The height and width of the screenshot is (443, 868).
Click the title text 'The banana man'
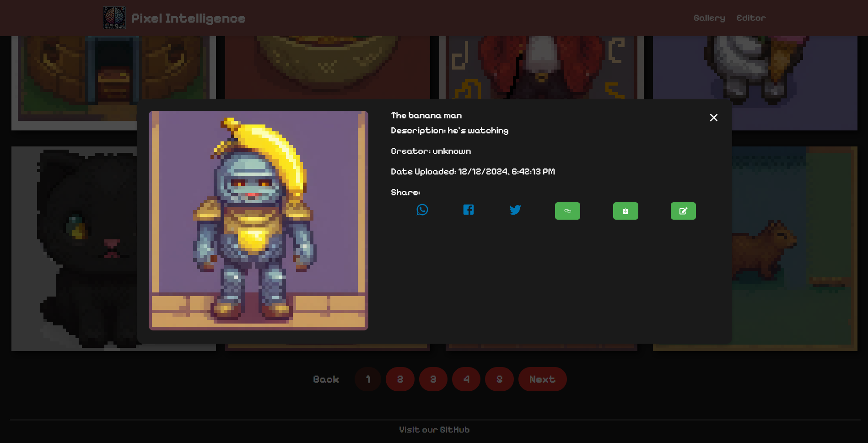coord(426,115)
